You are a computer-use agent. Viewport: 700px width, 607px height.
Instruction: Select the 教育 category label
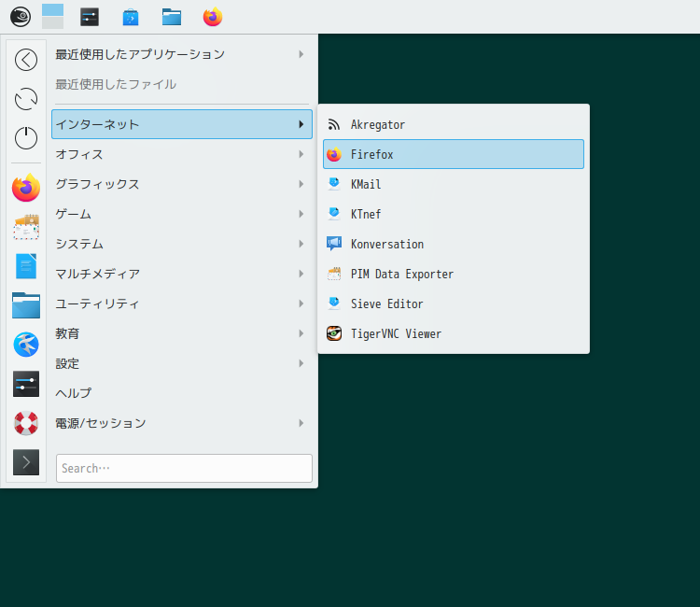pyautogui.click(x=67, y=333)
